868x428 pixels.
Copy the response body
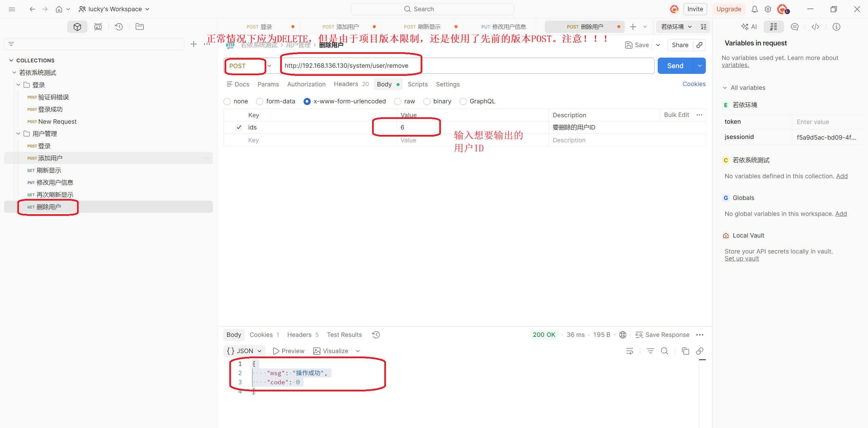pos(686,351)
